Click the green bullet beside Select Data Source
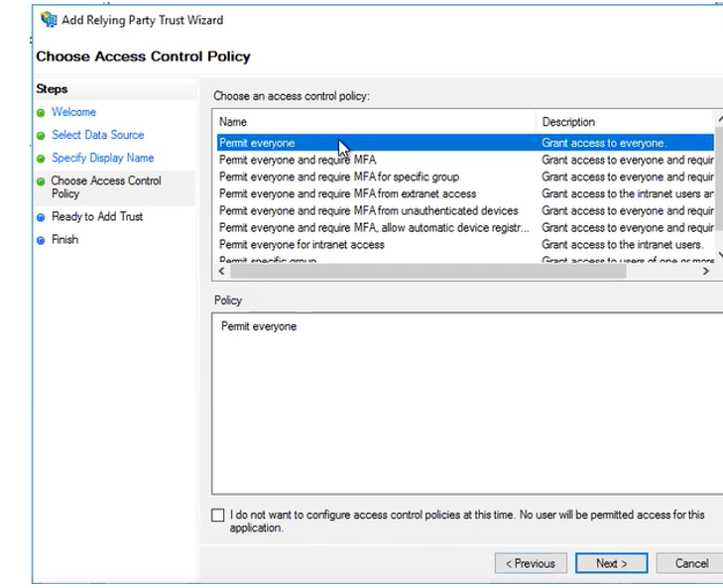 pos(41,136)
